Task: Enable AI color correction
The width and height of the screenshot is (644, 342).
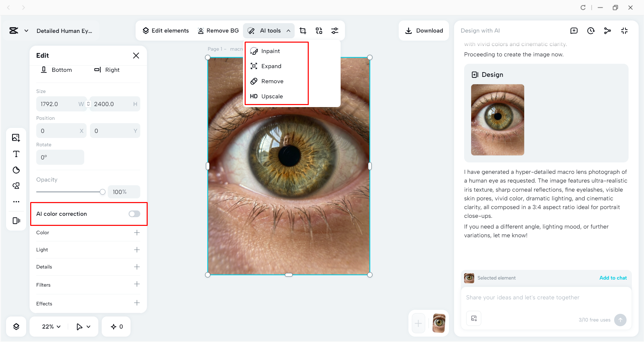Action: [x=134, y=214]
